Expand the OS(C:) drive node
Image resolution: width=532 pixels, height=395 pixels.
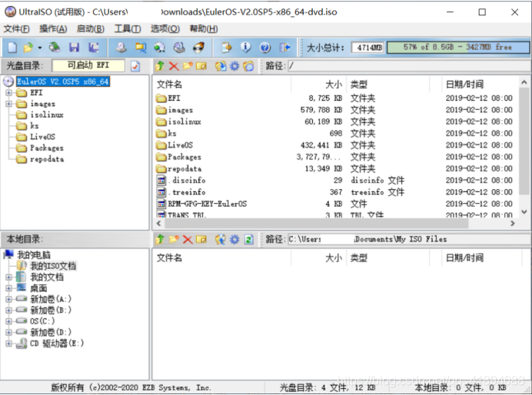(8, 321)
